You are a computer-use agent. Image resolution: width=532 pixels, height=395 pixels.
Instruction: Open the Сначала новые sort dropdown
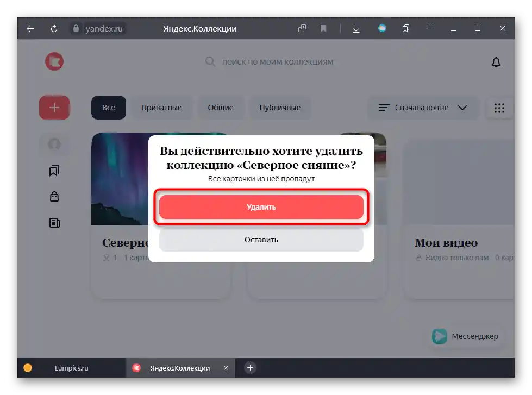(x=423, y=108)
